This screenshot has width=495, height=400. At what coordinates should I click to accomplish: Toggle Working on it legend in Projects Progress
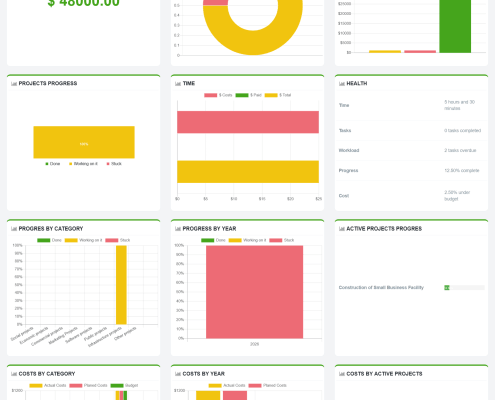pos(83,164)
